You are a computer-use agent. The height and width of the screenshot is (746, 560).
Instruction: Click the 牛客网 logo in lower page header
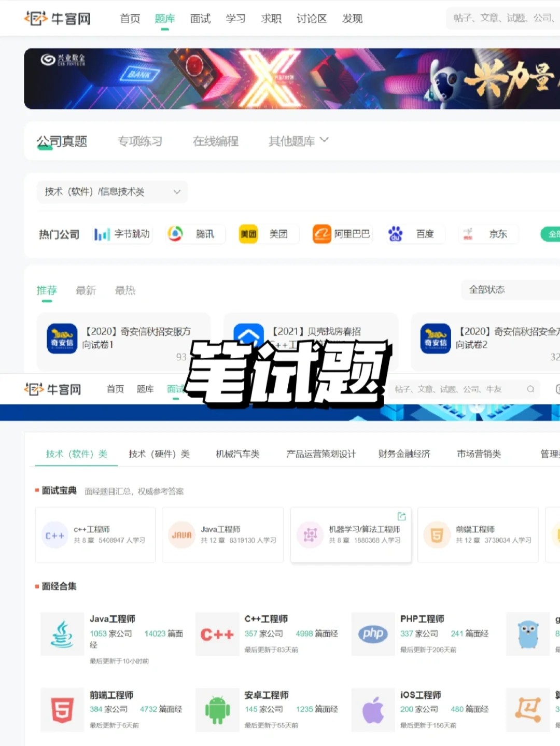tap(53, 389)
